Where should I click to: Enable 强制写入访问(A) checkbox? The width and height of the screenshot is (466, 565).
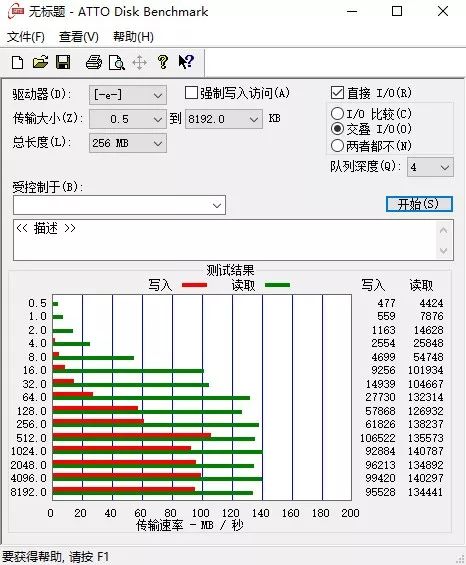(x=191, y=93)
